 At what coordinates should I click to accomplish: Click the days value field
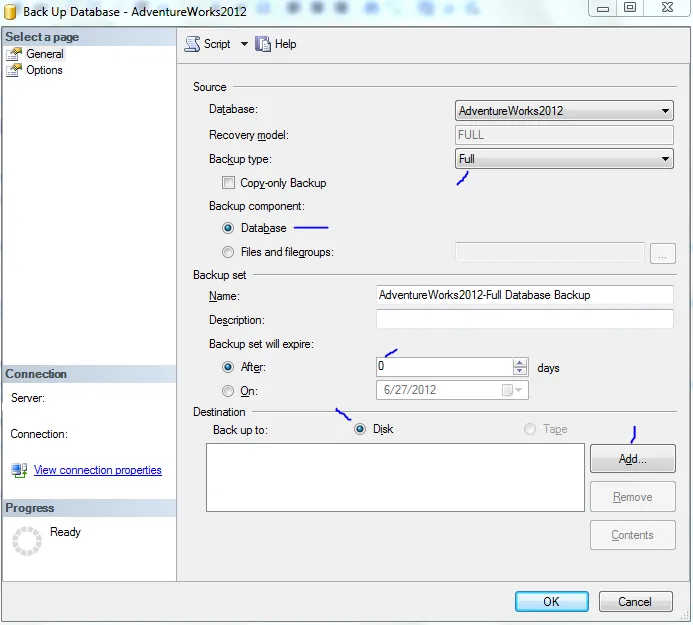444,366
